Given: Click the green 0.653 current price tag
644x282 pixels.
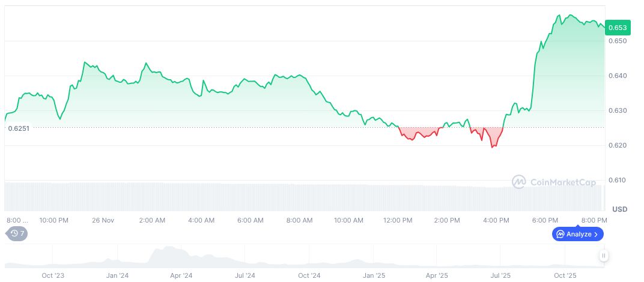Looking at the screenshot, I should (618, 27).
